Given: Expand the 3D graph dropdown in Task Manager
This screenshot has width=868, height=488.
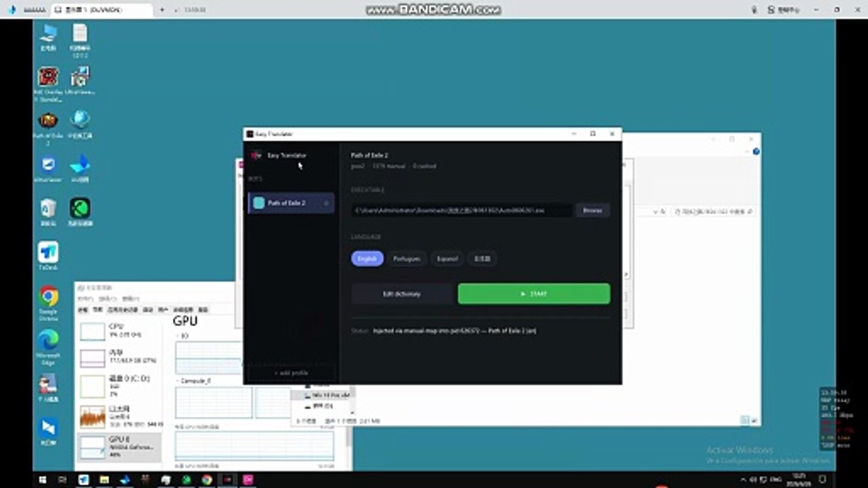Looking at the screenshot, I should coord(179,335).
